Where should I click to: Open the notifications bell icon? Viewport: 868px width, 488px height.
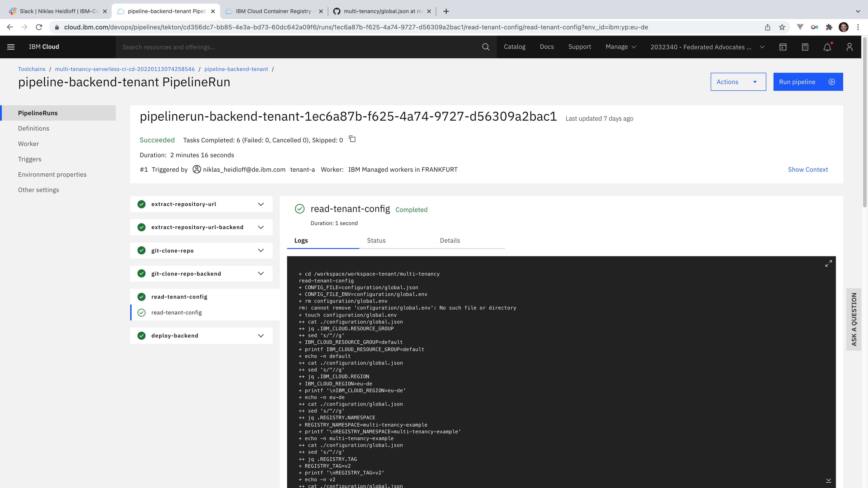[827, 47]
